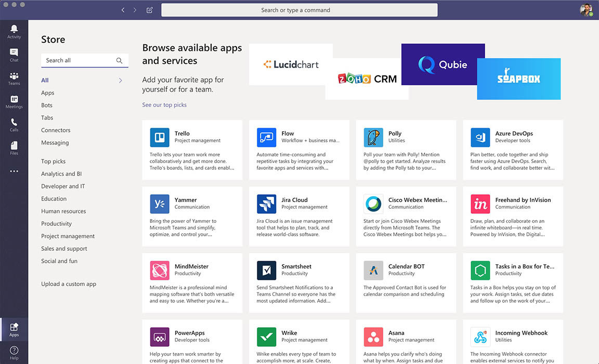
Task: Open the Incoming Webhook app title
Action: click(522, 333)
